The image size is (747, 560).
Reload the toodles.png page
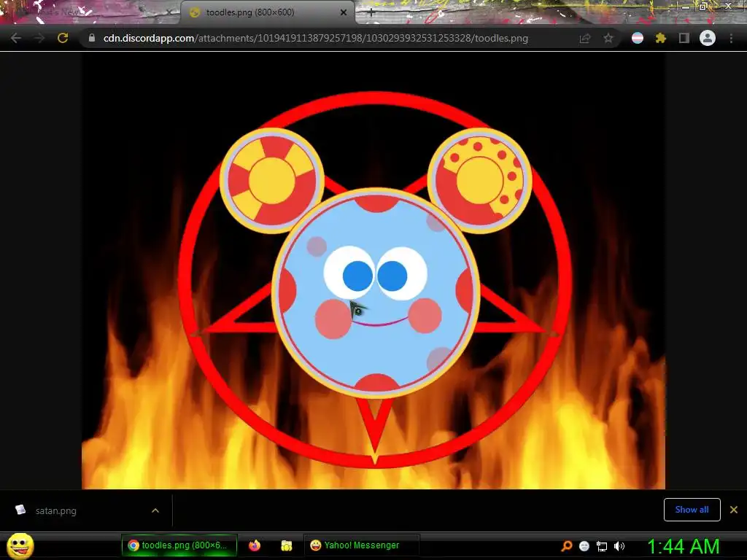(x=63, y=38)
